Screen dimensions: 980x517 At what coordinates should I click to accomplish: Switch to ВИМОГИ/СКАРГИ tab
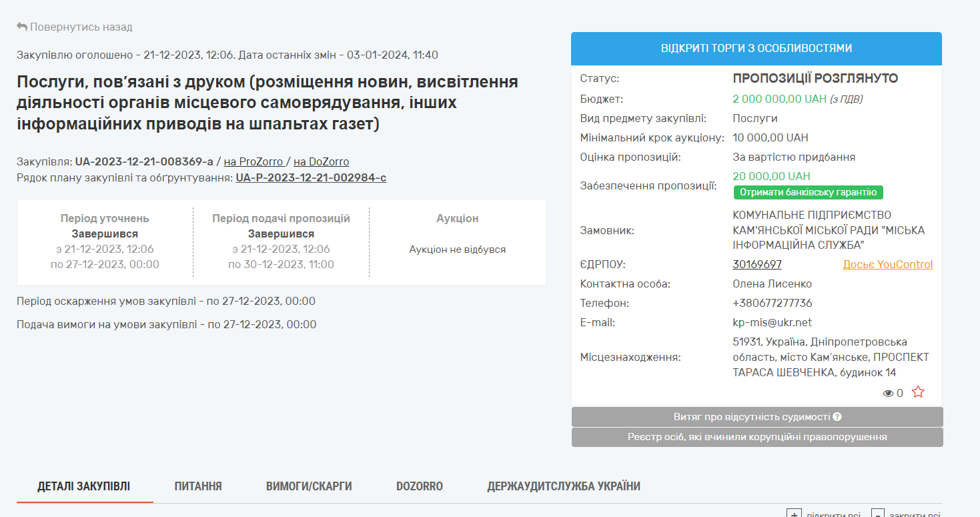[309, 486]
